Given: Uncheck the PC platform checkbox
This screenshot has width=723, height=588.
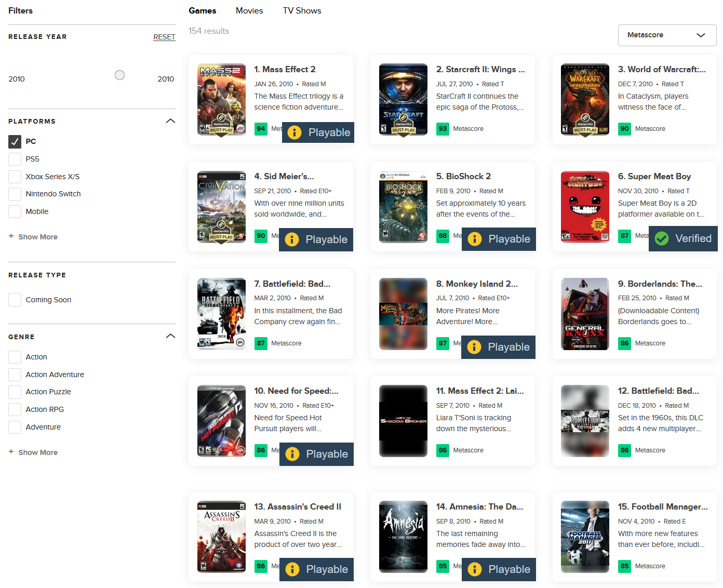Looking at the screenshot, I should [x=15, y=141].
